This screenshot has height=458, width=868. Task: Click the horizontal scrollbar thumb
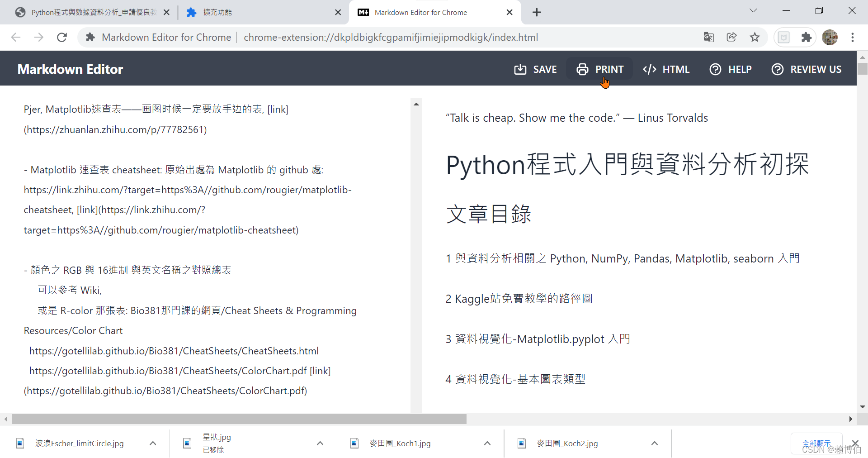[239, 419]
